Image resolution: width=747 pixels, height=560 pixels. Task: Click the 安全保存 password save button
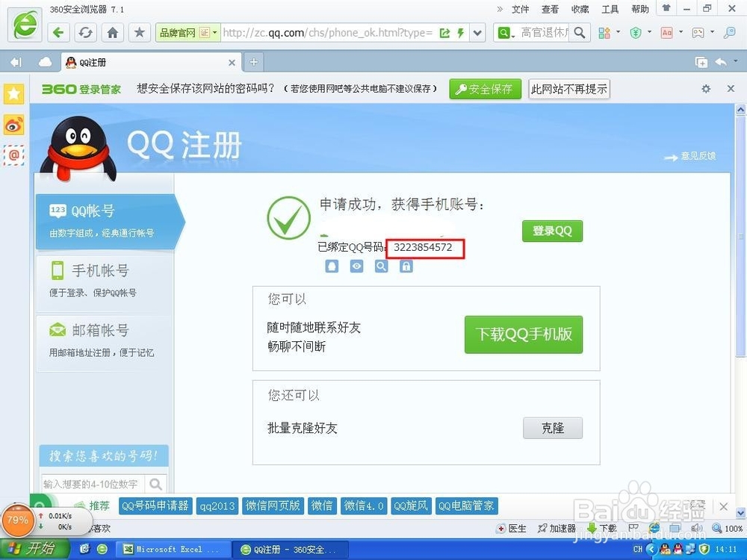(x=485, y=89)
